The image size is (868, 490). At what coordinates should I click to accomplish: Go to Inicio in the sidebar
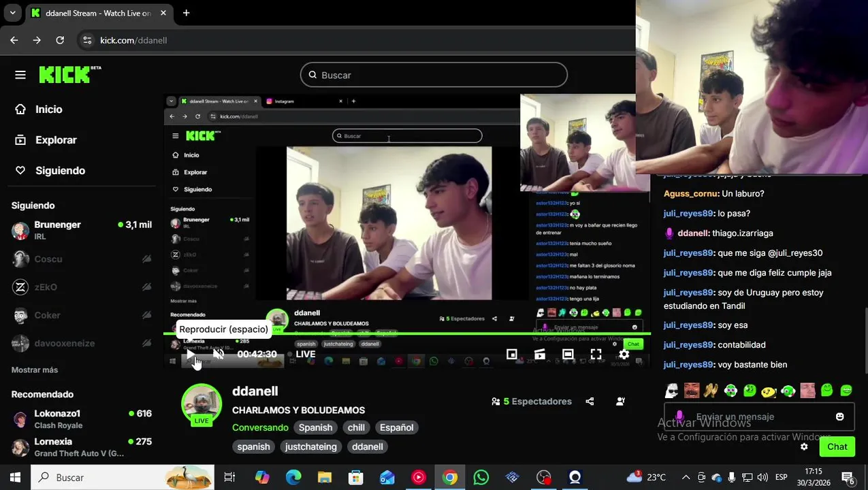(x=39, y=109)
